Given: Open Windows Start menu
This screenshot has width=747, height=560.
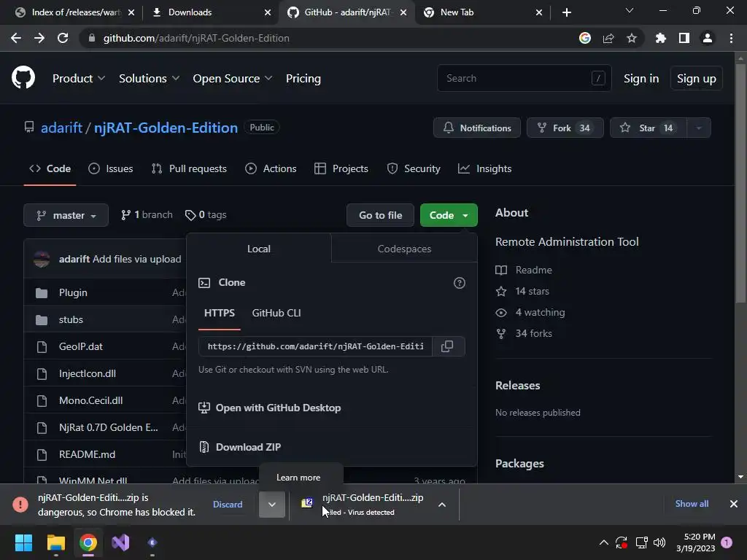Looking at the screenshot, I should (x=23, y=542).
